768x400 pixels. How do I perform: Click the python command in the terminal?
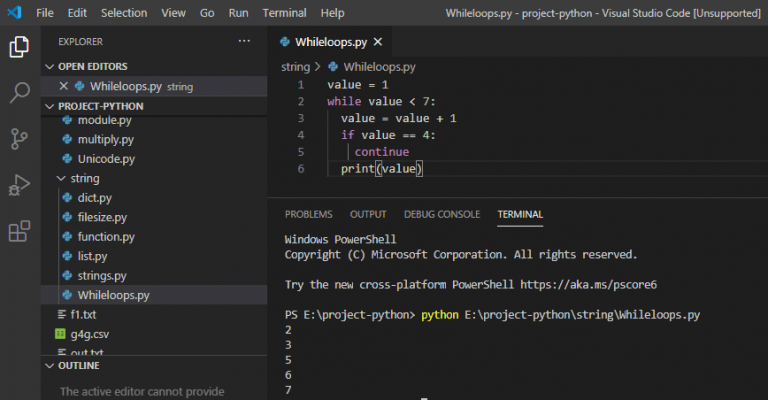(x=440, y=315)
